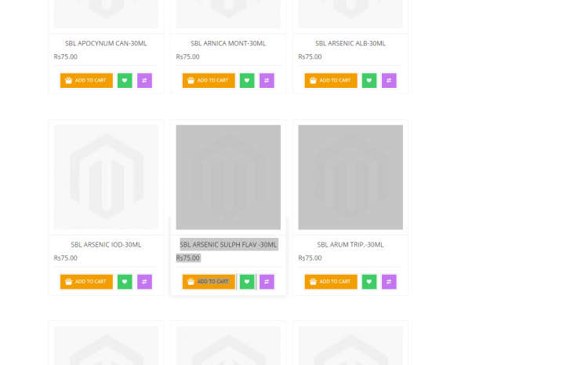This screenshot has height=365, width=588.
Task: Add SBL Arsenic Alb-30ML to wishlist
Action: point(369,80)
